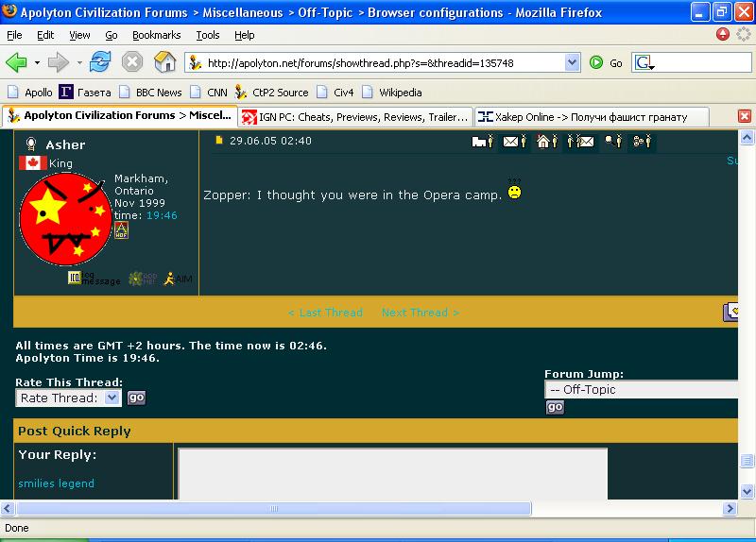Click the Next Thread link
This screenshot has width=756, height=542.
(x=420, y=313)
